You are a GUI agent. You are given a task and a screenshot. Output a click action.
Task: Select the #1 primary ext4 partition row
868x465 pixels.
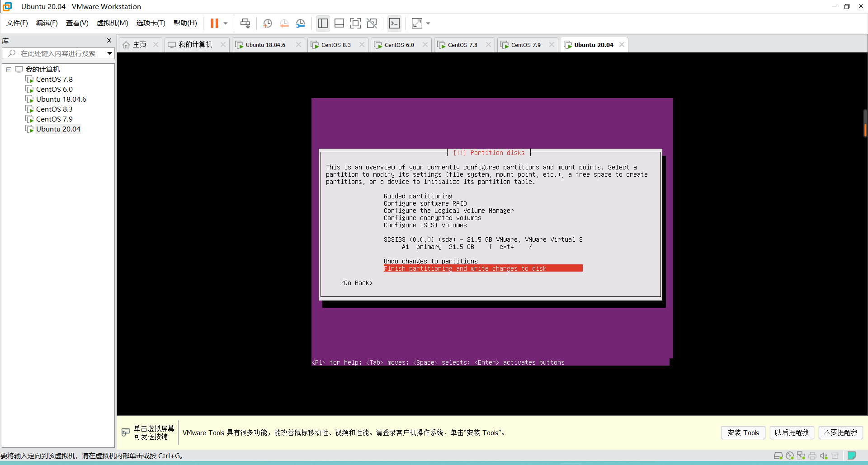pos(467,247)
